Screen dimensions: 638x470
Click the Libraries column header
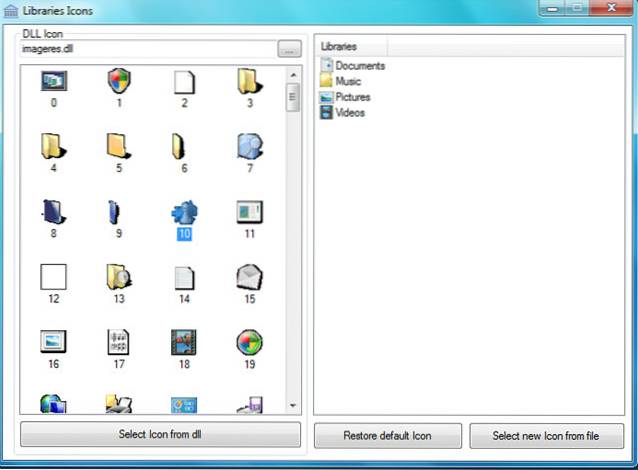point(351,46)
